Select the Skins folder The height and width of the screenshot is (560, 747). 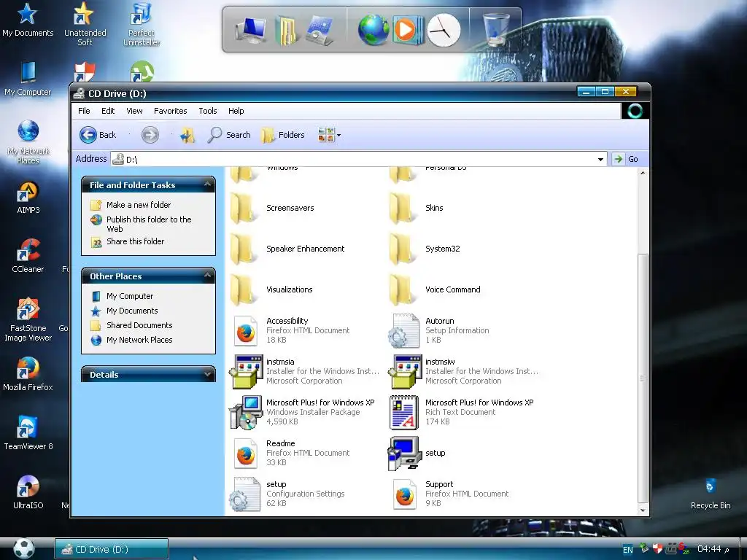pyautogui.click(x=417, y=208)
